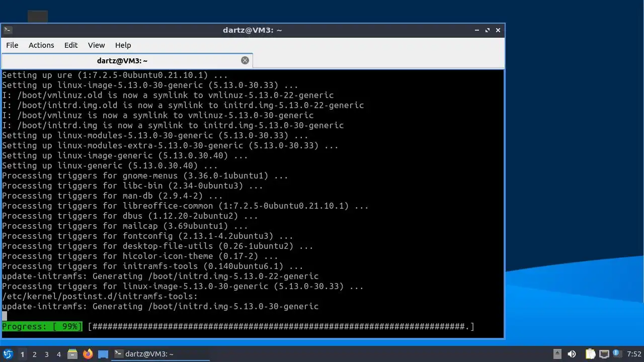Click the '/boot/vmlinuz.old is now a symlink' line

point(168,96)
